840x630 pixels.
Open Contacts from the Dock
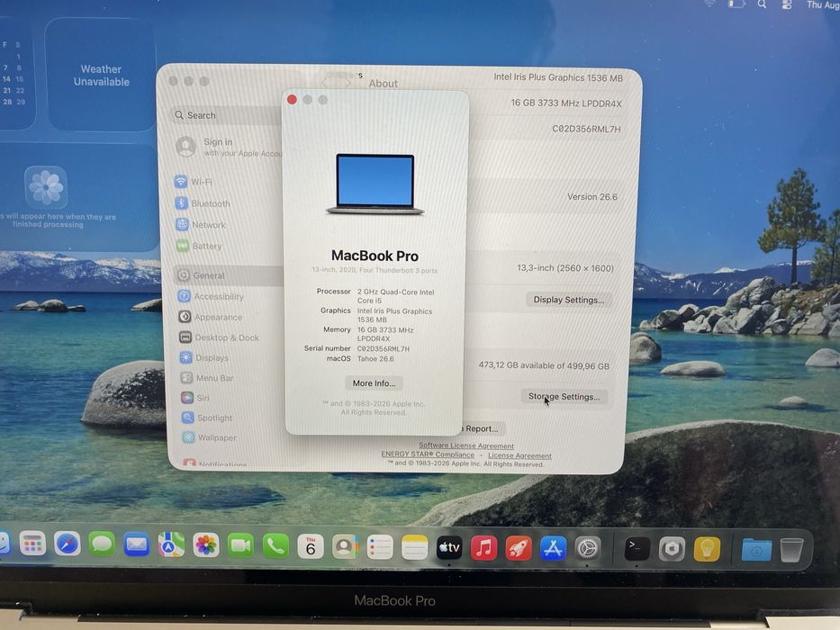345,547
